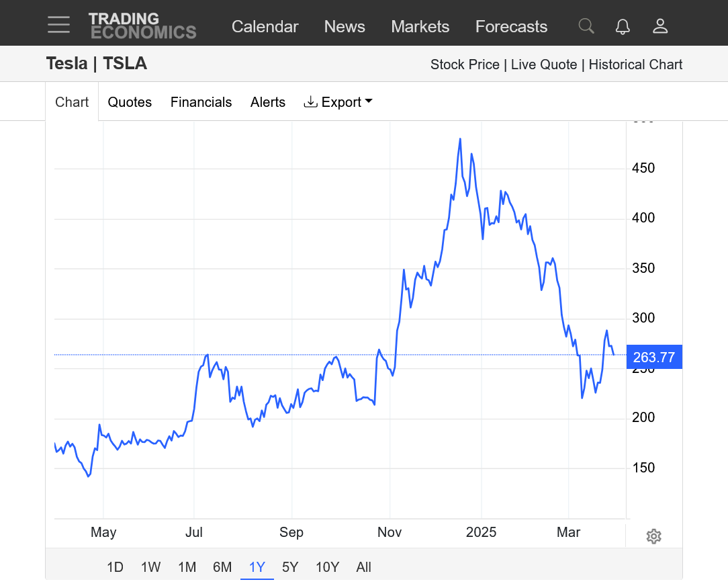Switch to the Financials tab
Viewport: 728px width, 588px height.
click(201, 102)
